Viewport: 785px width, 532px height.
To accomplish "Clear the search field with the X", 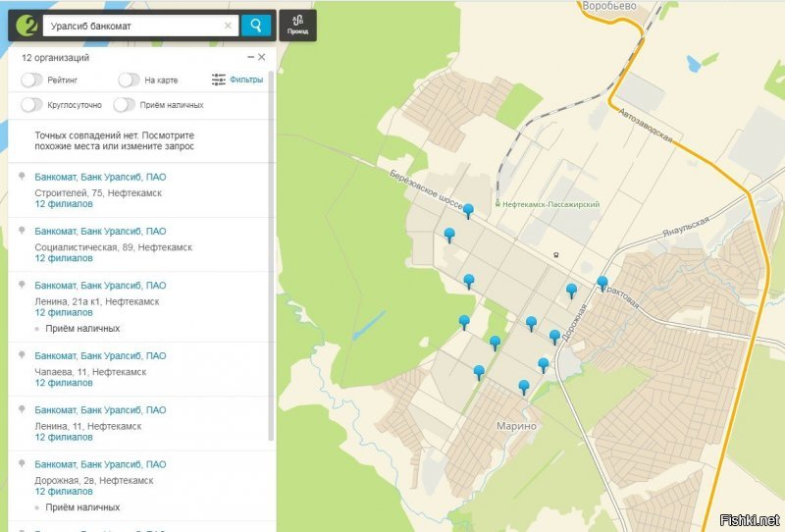I will tap(228, 26).
